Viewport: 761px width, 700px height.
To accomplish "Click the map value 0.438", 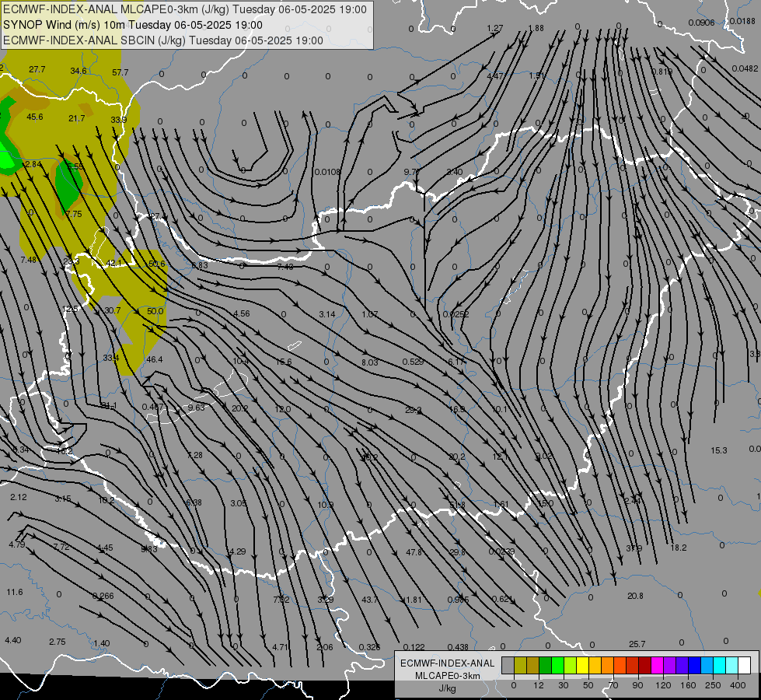I will 458,647.
